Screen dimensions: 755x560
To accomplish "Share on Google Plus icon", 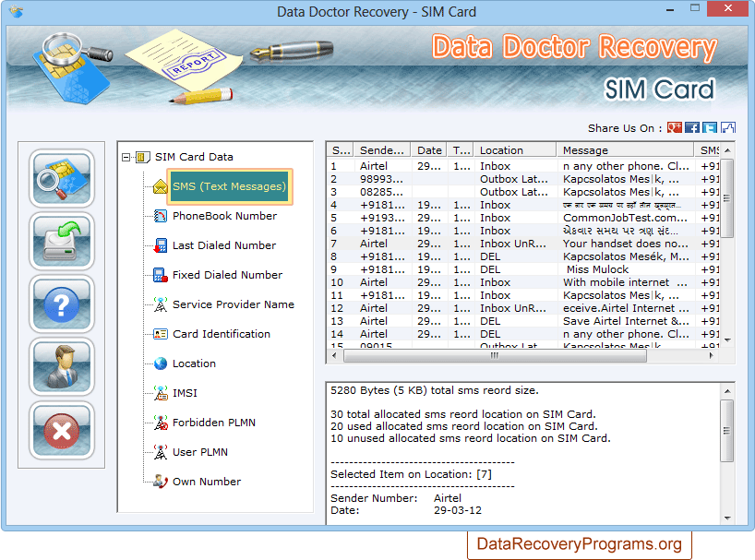I will coord(674,127).
